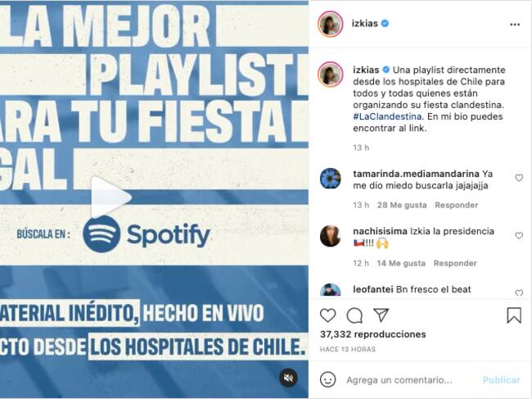Viewport: 532px width, 399px height.
Task: Open the nachisisima avatar thumbnail
Action: pos(331,236)
